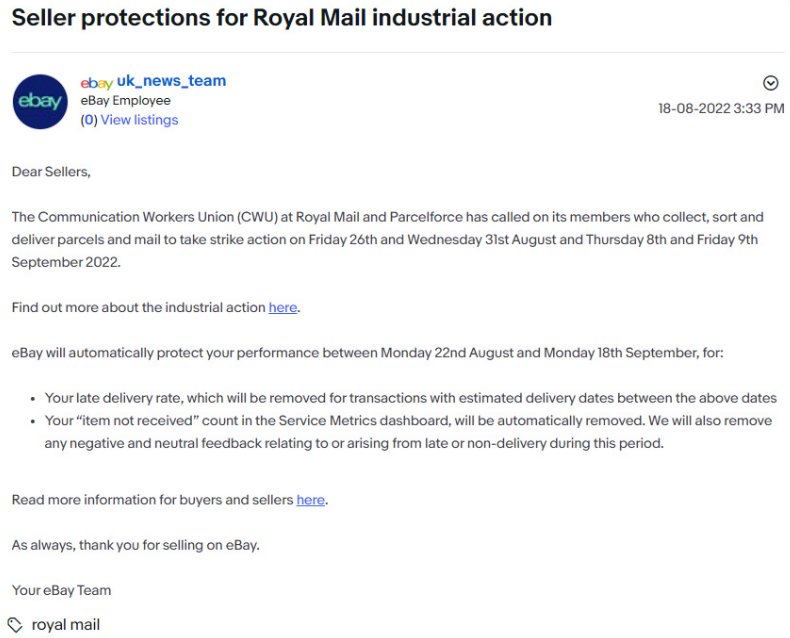Image resolution: width=790 pixels, height=638 pixels.
Task: Open View listings link
Action: click(x=139, y=120)
